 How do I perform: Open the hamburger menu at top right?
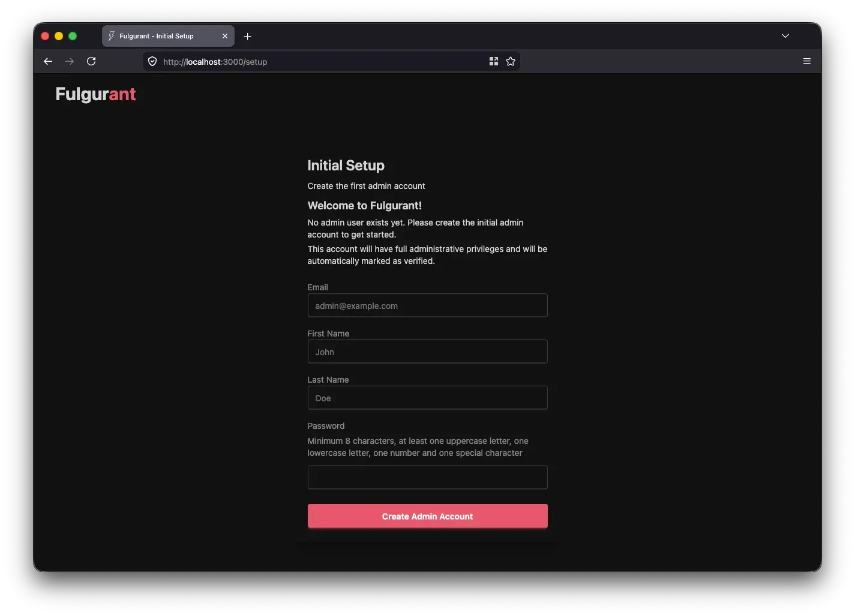tap(806, 61)
